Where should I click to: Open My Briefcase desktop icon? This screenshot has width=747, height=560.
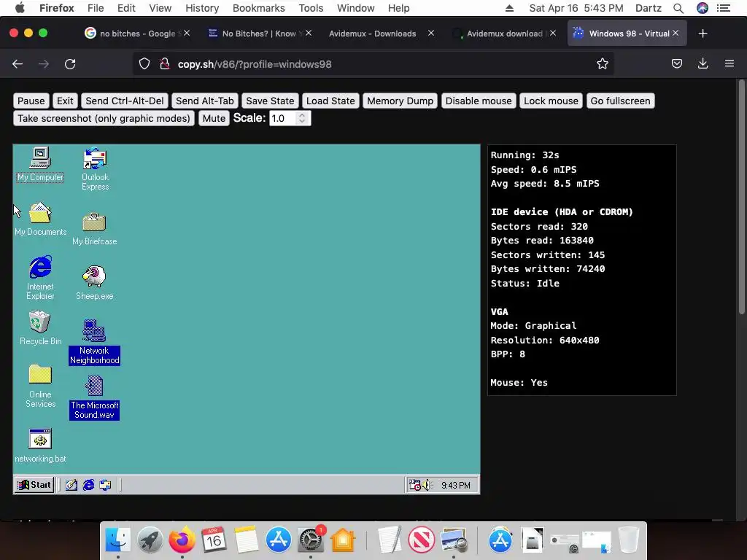point(94,229)
